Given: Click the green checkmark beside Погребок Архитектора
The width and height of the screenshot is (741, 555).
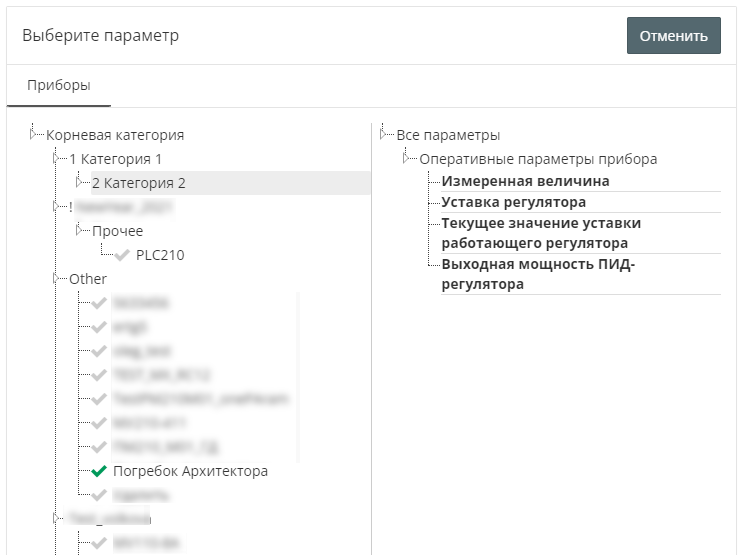Looking at the screenshot, I should tap(98, 471).
